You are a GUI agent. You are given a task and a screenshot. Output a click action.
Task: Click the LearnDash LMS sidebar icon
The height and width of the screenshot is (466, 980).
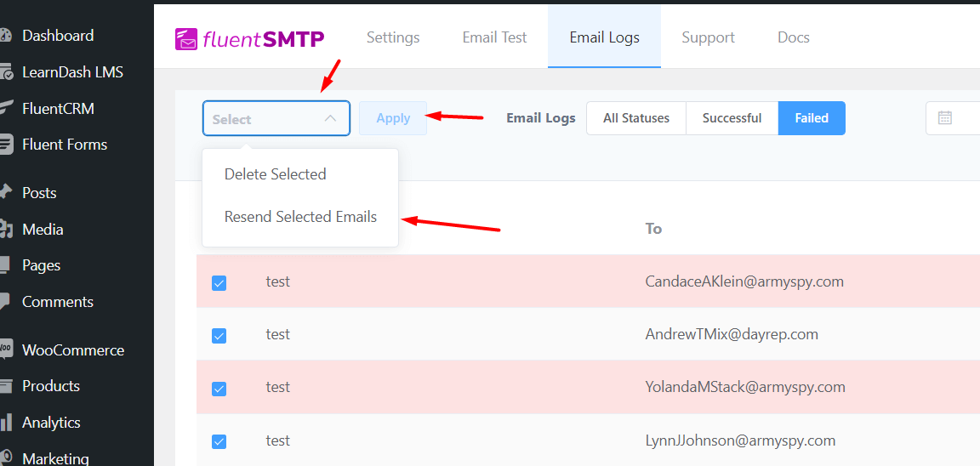6,72
